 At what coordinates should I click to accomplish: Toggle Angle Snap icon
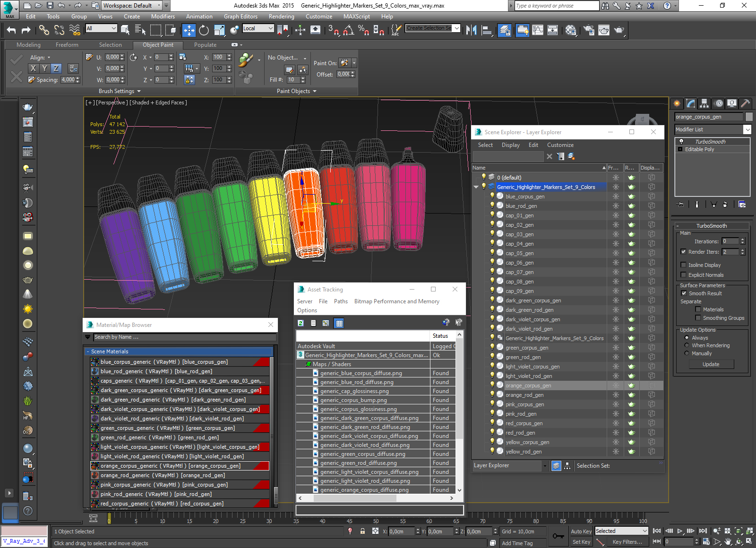click(x=349, y=30)
